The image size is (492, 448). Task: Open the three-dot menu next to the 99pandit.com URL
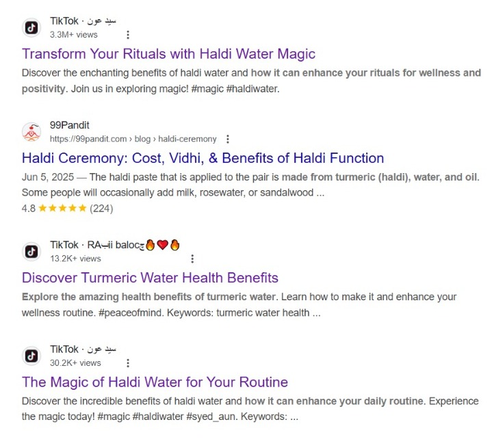point(228,139)
